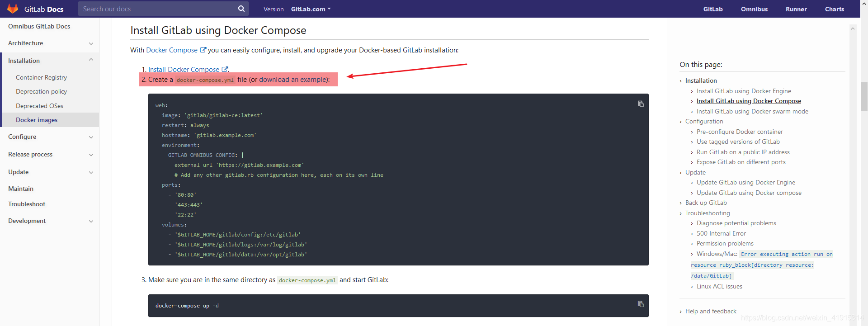
Task: Open Omnibus GitLab Docs sidebar link
Action: [39, 26]
